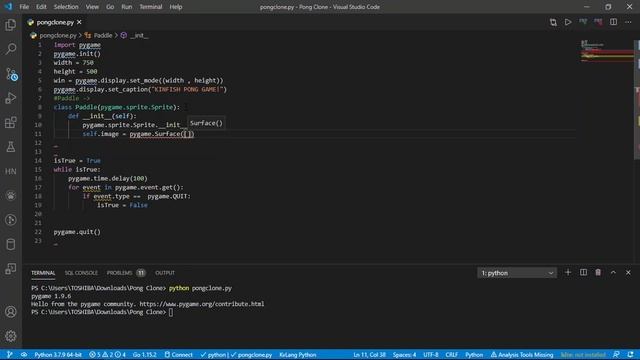
Task: Open the Run menu
Action: pyautogui.click(x=127, y=7)
